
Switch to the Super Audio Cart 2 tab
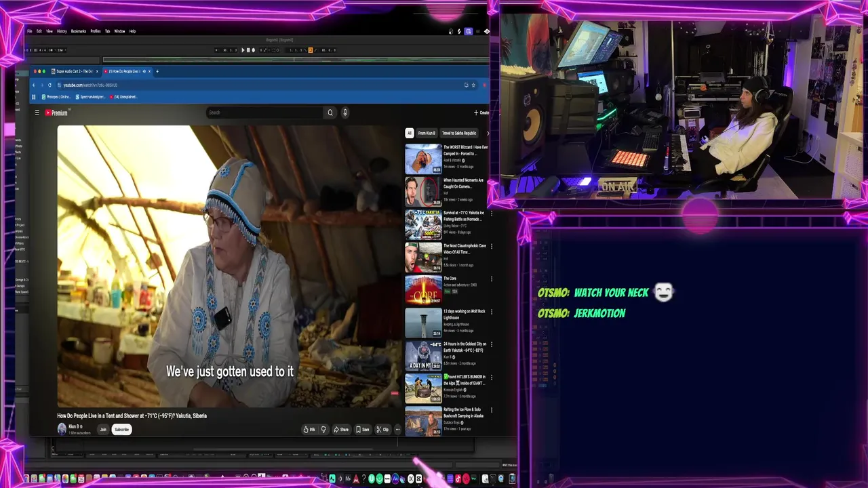pyautogui.click(x=75, y=71)
